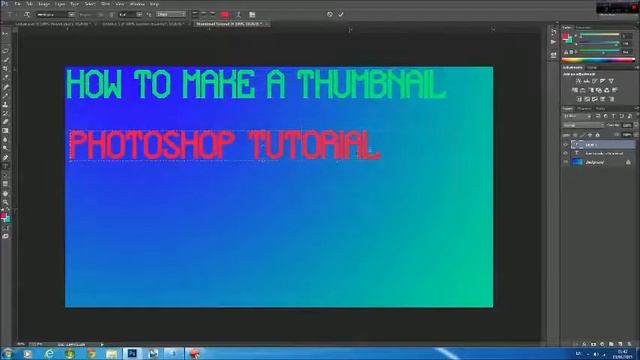Click the Delete layer trash icon

click(629, 344)
